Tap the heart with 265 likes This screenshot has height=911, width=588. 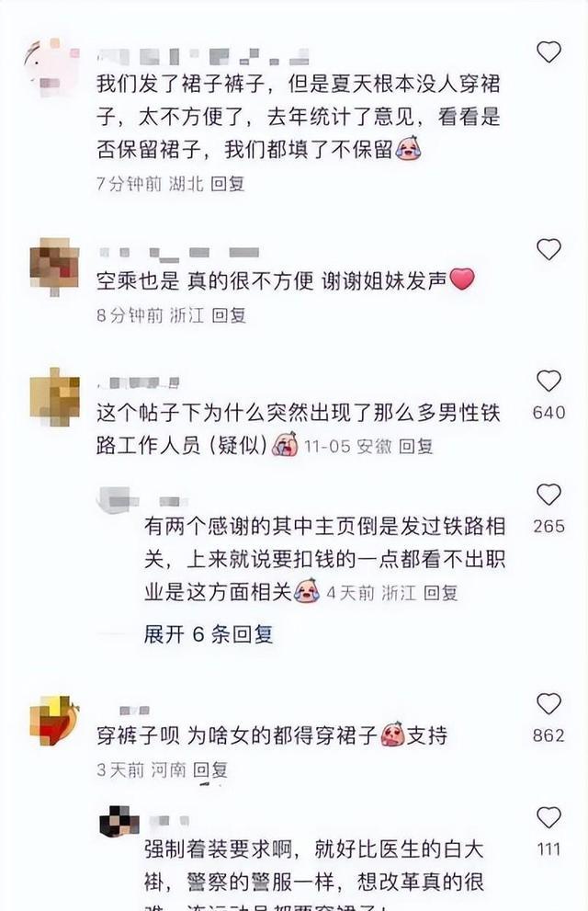tap(548, 495)
